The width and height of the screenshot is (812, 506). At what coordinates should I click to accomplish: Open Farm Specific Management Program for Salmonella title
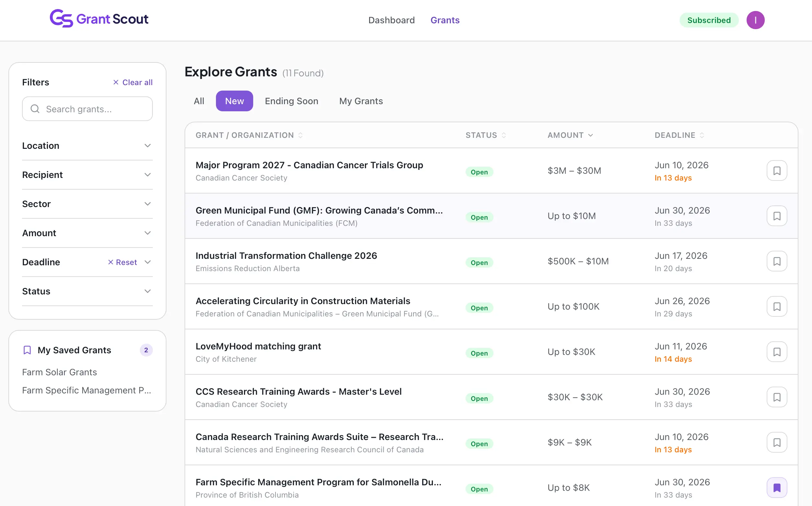click(319, 482)
